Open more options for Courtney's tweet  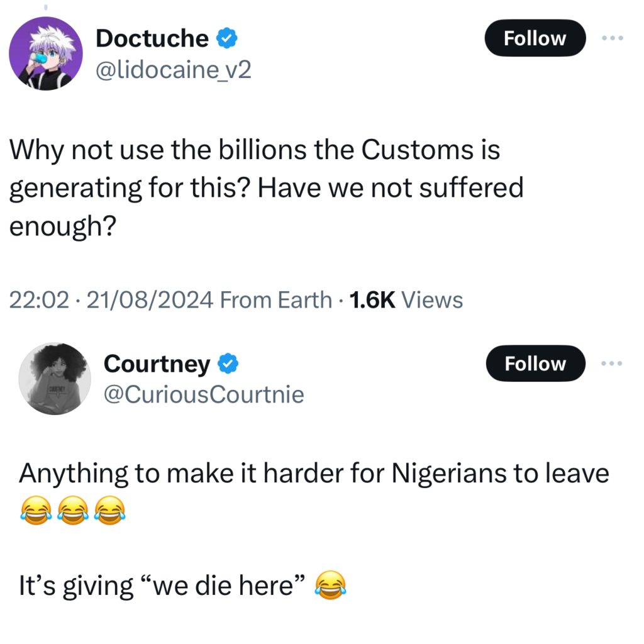(611, 364)
